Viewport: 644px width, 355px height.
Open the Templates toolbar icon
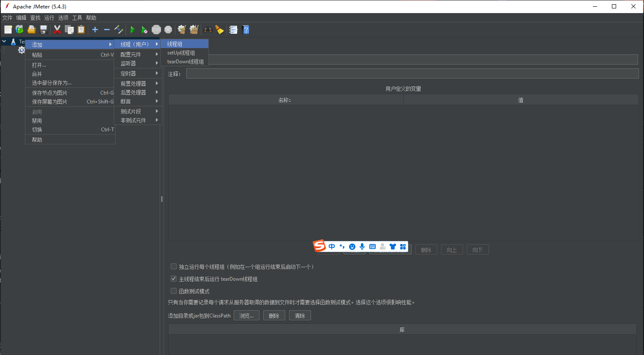point(19,30)
